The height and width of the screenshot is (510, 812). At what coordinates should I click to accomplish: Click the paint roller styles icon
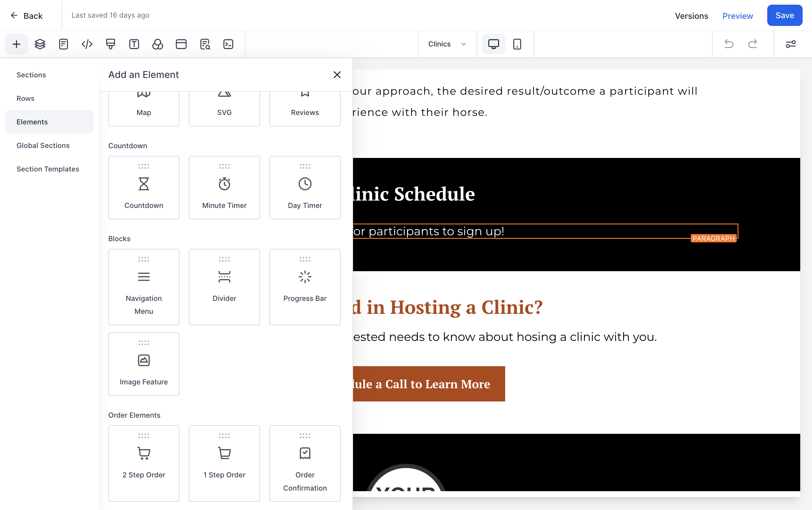click(x=111, y=44)
